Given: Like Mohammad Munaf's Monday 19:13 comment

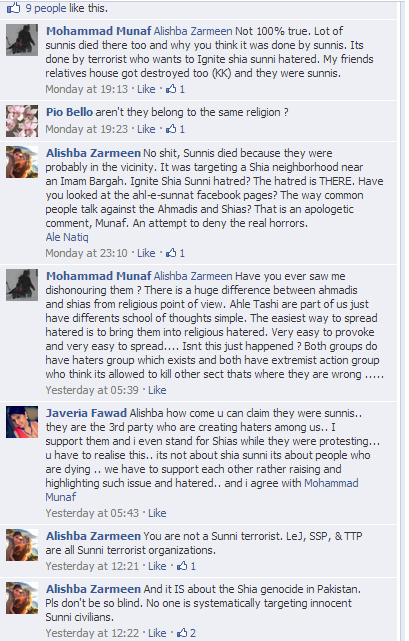Looking at the screenshot, I should 146,89.
